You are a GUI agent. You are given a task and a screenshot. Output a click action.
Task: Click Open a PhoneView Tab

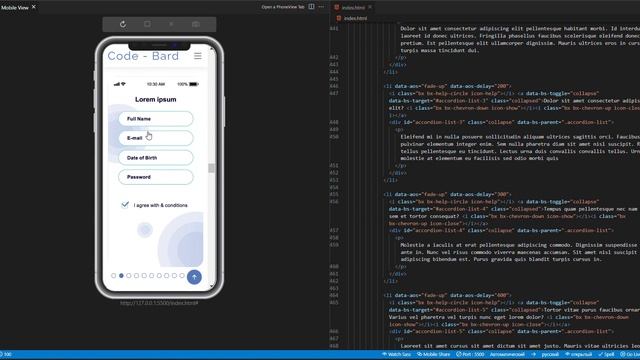coord(283,7)
